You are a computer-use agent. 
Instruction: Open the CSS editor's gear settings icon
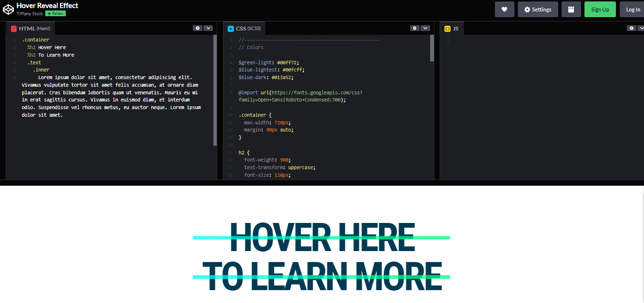414,28
